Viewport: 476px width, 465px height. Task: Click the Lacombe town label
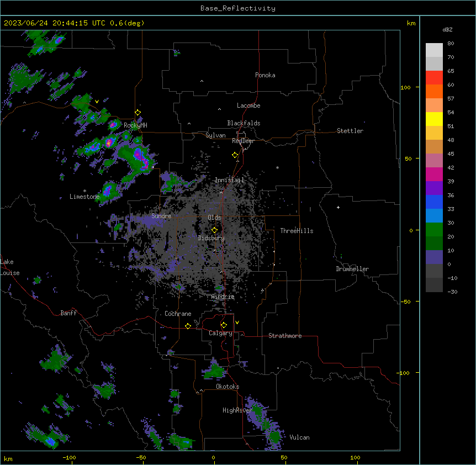248,105
